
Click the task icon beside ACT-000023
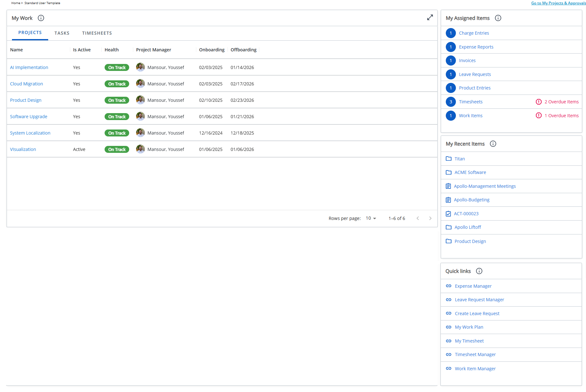tap(448, 213)
